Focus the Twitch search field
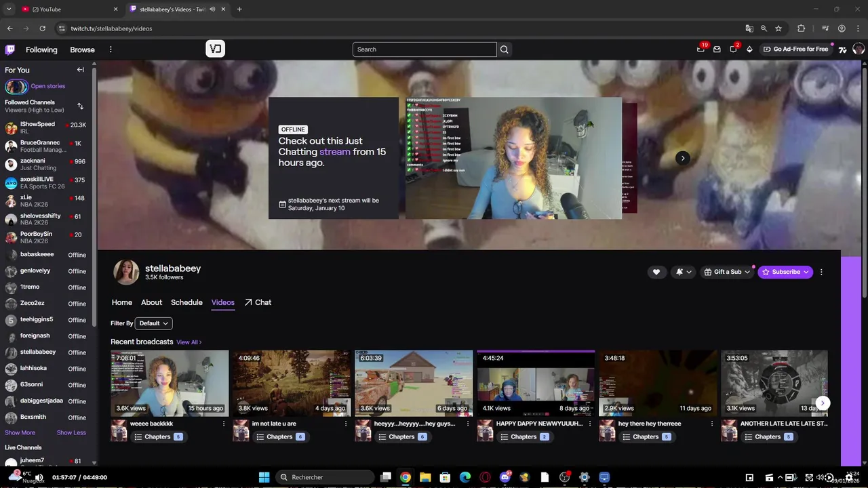868x488 pixels. click(x=425, y=49)
